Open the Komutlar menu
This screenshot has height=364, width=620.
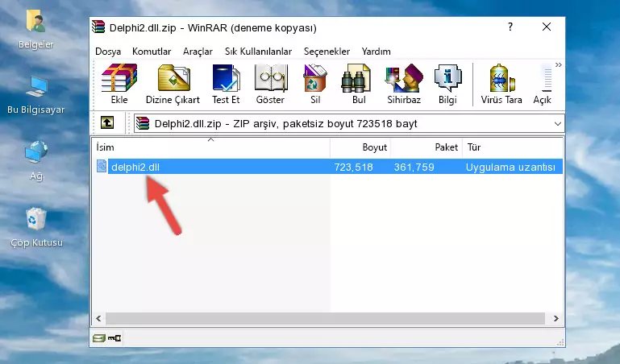(x=152, y=52)
